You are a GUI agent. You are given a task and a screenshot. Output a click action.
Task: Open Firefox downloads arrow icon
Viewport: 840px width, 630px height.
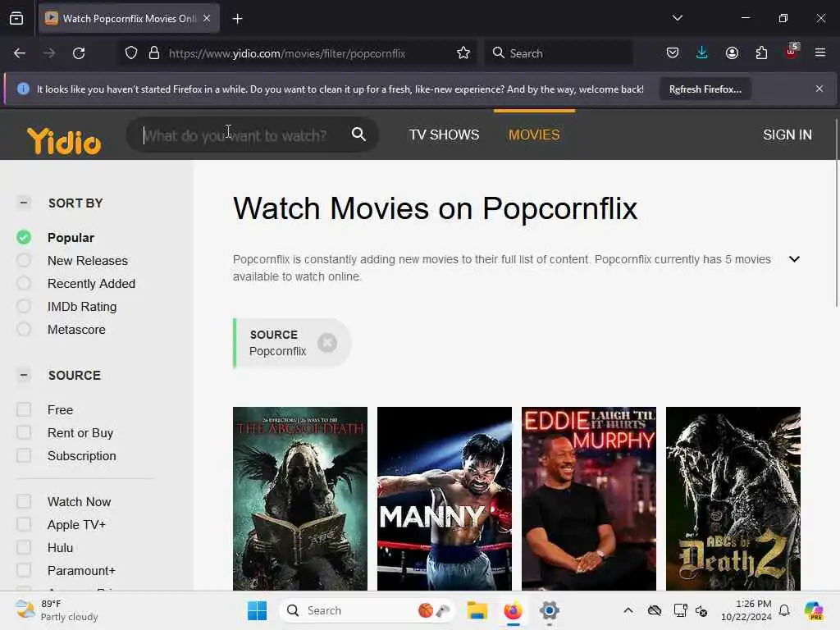point(702,53)
